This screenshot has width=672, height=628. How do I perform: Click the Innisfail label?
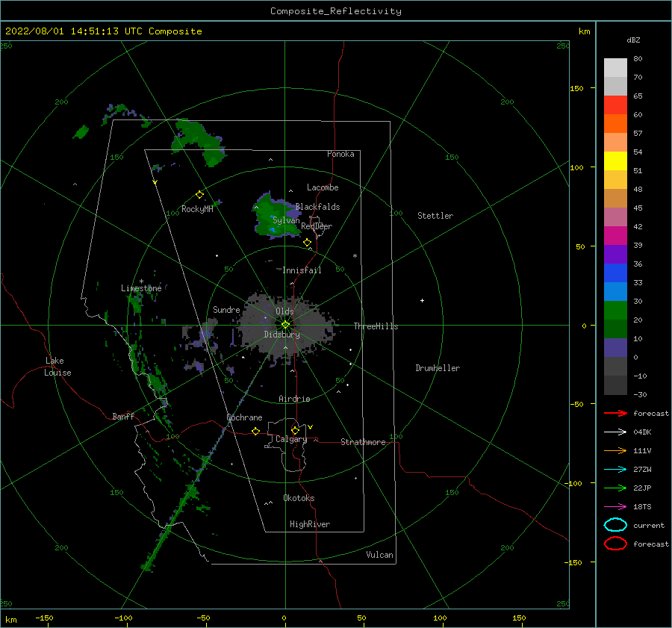pyautogui.click(x=302, y=270)
